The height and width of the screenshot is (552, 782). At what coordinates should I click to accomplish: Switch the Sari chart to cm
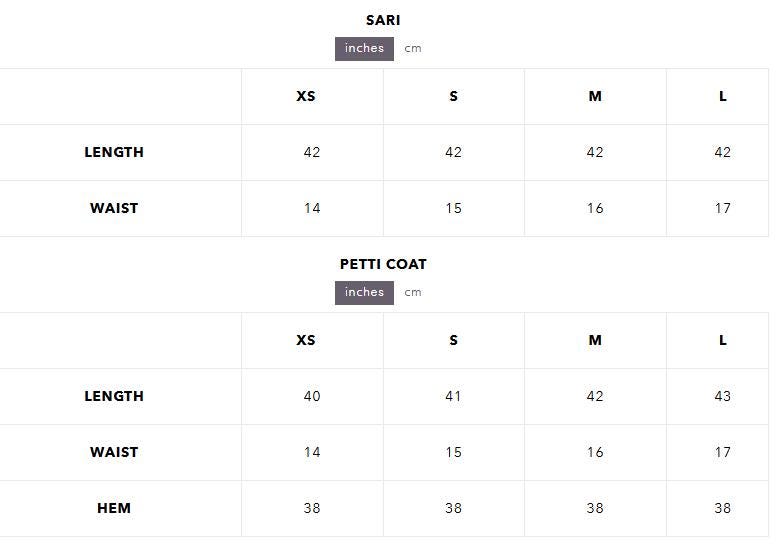[x=413, y=48]
